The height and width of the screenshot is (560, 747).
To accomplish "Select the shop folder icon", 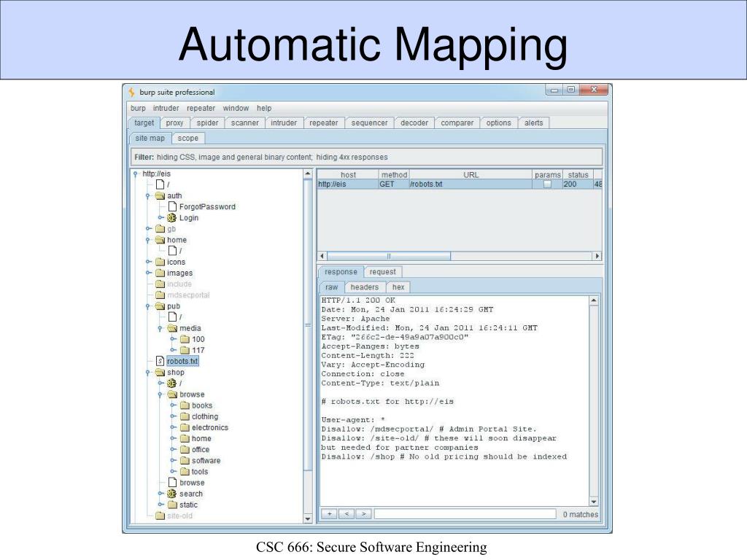I will [160, 373].
